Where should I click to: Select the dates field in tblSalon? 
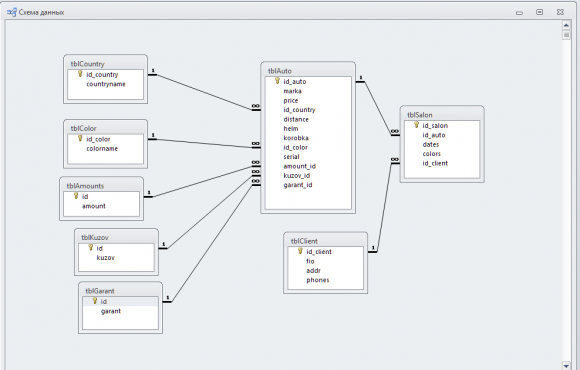point(431,144)
